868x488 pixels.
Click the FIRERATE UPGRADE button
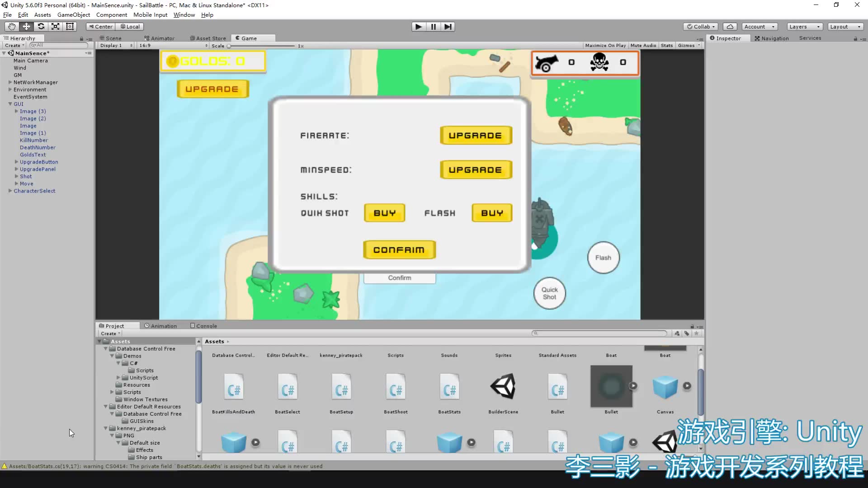click(x=476, y=136)
